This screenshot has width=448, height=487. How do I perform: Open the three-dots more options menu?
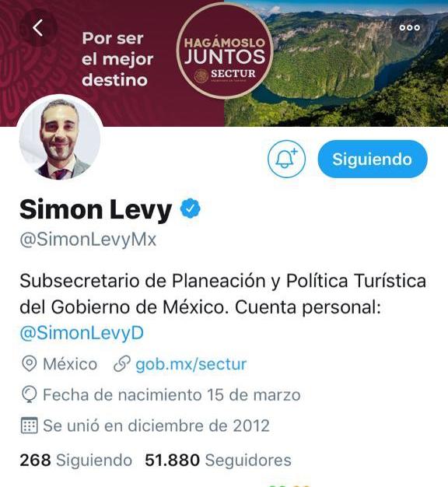coord(410,28)
